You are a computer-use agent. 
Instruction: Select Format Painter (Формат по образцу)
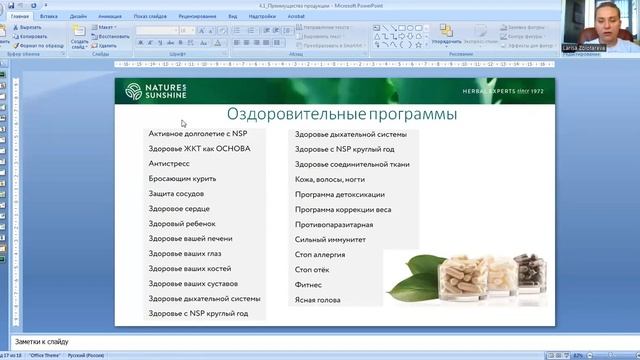pos(38,46)
